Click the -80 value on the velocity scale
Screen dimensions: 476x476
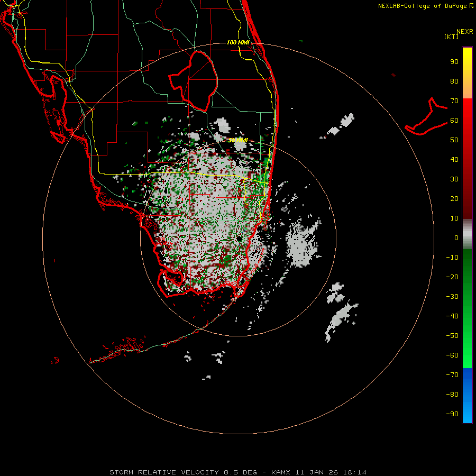click(452, 395)
